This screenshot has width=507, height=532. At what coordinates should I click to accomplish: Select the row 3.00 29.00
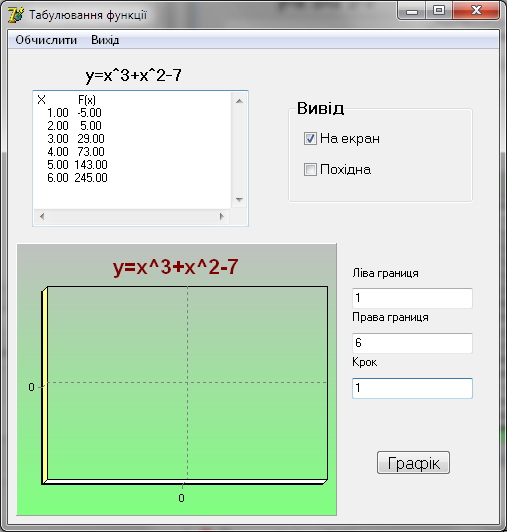(x=75, y=138)
